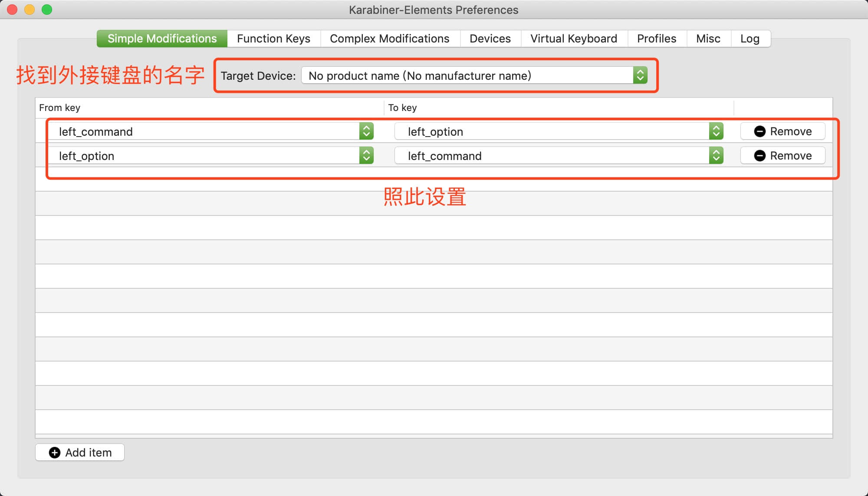Remove the left_command to left_option mapping
Image resolution: width=868 pixels, height=496 pixels.
click(x=783, y=131)
